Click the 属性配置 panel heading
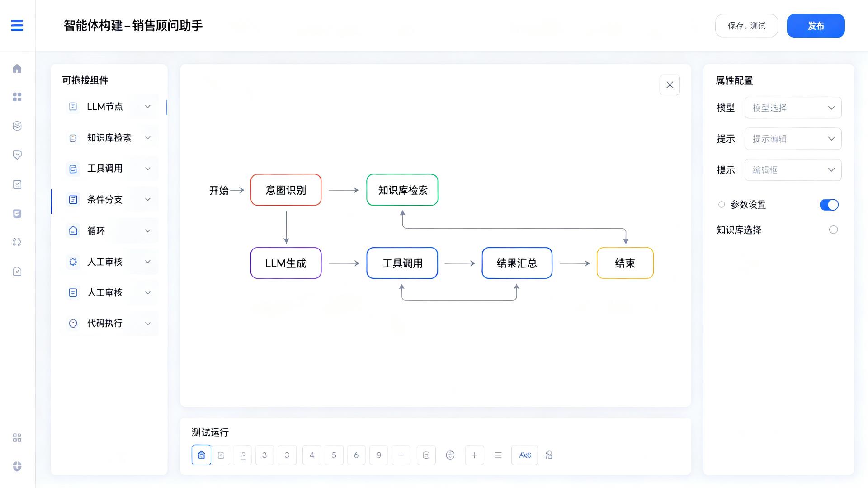 pos(734,81)
